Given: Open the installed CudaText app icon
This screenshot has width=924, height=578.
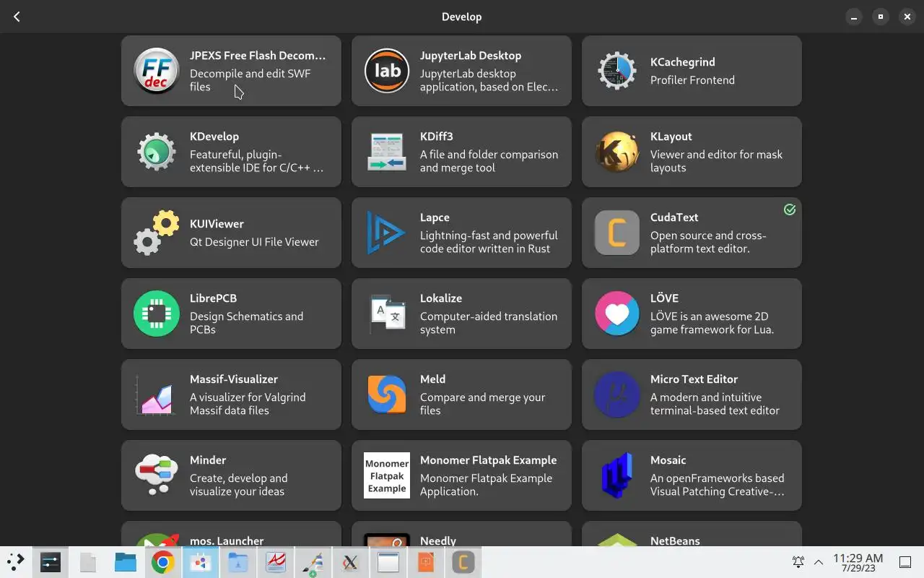Looking at the screenshot, I should [617, 233].
